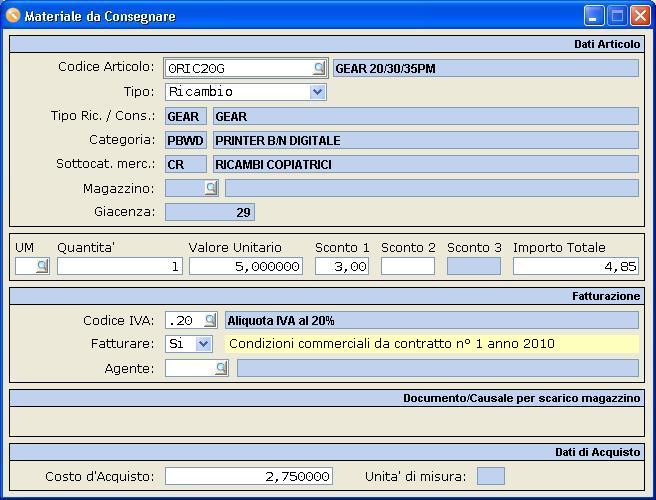Click the Condizioni commerciali da contratto note
The height and width of the screenshot is (500, 656).
tap(432, 344)
